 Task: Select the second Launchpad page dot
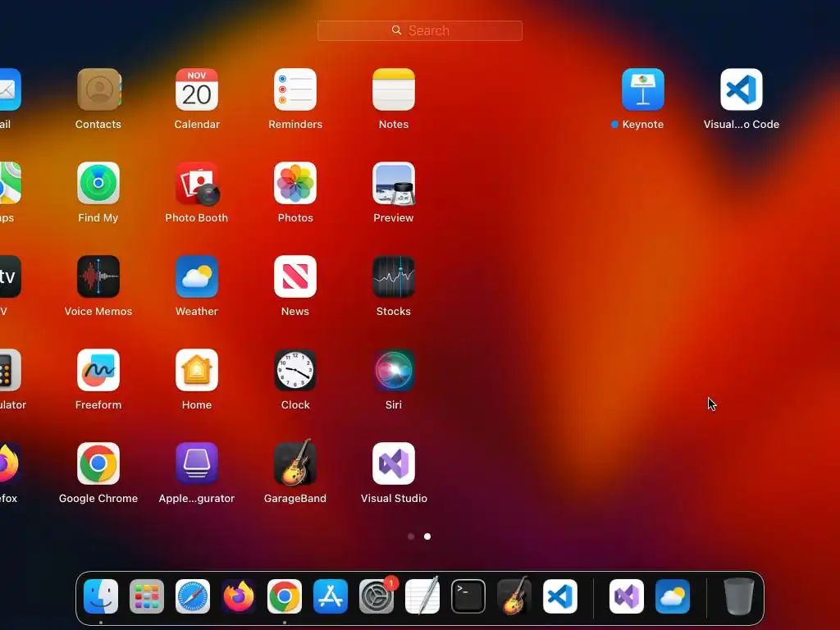427,536
